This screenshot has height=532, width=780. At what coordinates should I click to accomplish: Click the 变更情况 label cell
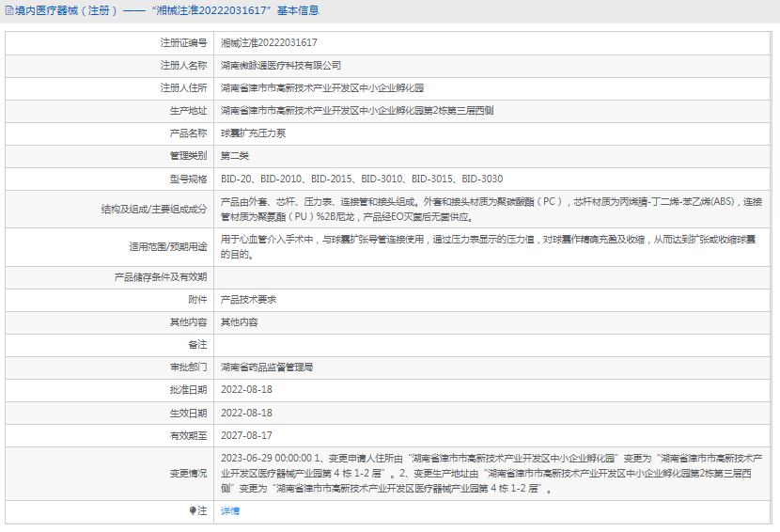point(109,474)
